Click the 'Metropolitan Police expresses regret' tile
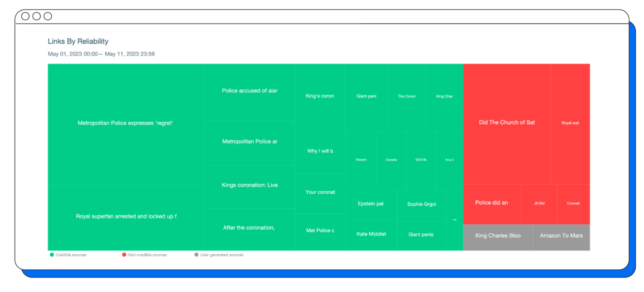The width and height of the screenshot is (644, 292). click(125, 123)
